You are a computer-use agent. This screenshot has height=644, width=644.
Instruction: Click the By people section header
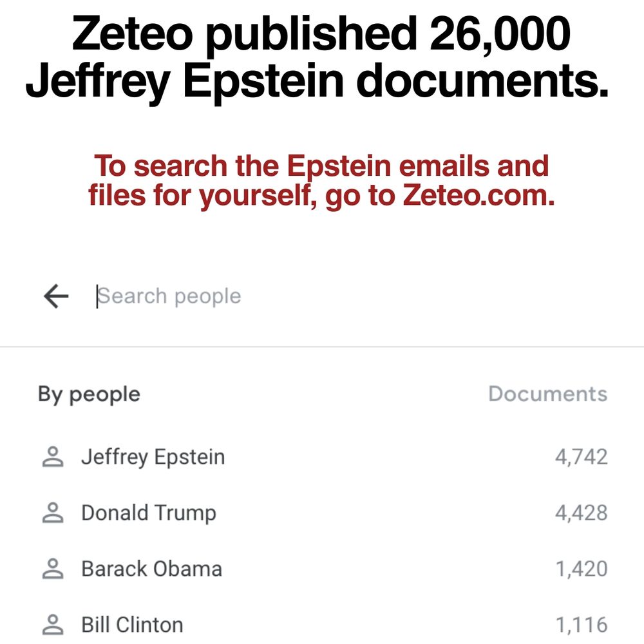tap(89, 395)
